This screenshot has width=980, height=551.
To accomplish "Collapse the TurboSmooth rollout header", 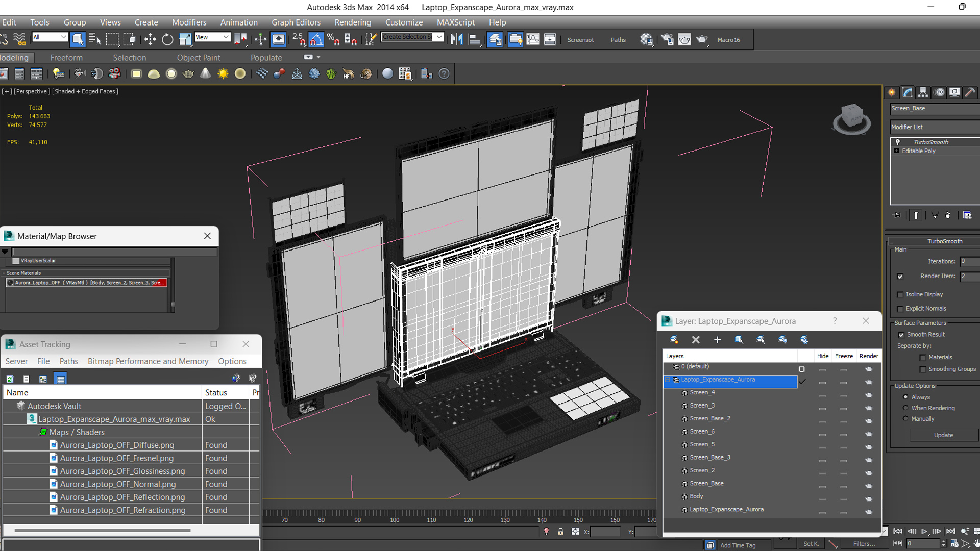I will coord(935,241).
